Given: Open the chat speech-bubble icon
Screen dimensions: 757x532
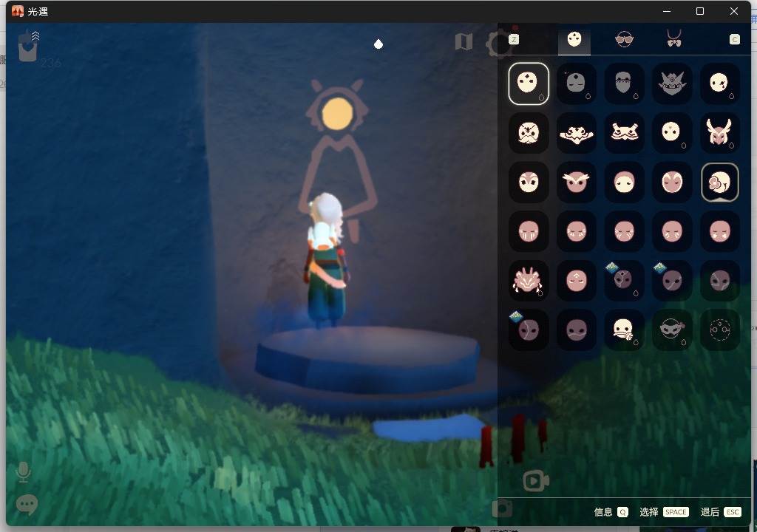Looking at the screenshot, I should (27, 505).
